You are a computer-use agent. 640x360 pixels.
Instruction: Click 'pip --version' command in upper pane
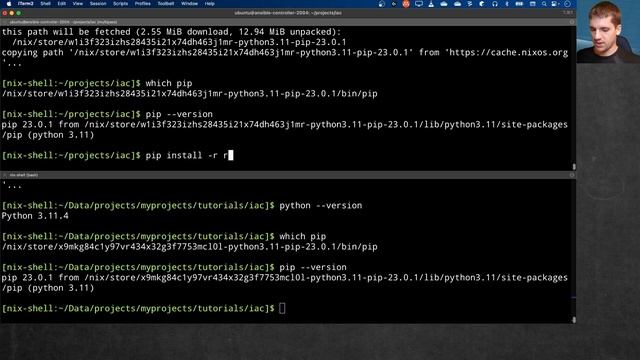[x=179, y=114]
